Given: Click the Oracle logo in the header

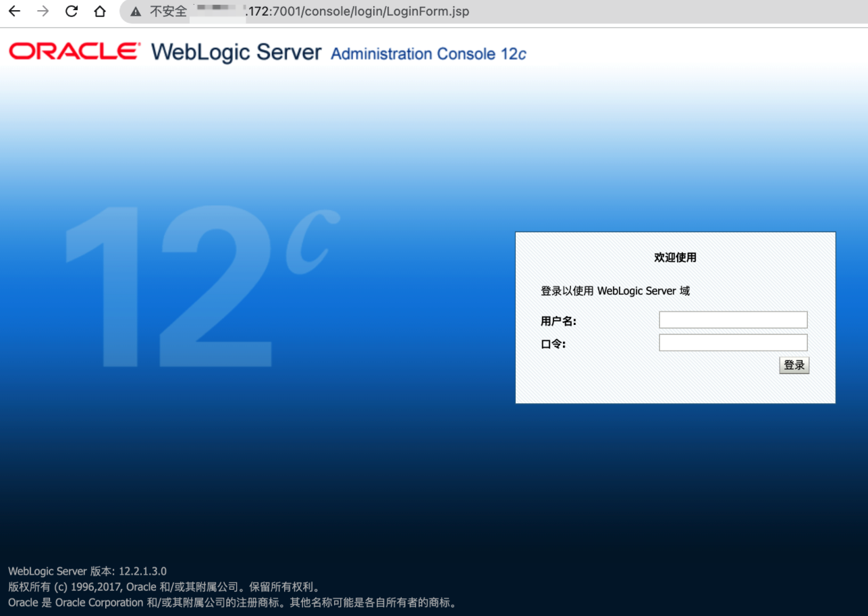Looking at the screenshot, I should tap(74, 51).
